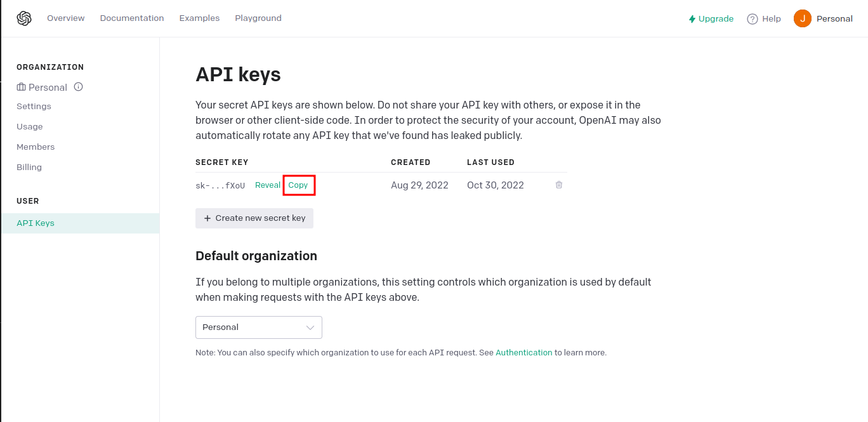Viewport: 868px width, 422px height.
Task: Copy the secret API key
Action: [298, 185]
